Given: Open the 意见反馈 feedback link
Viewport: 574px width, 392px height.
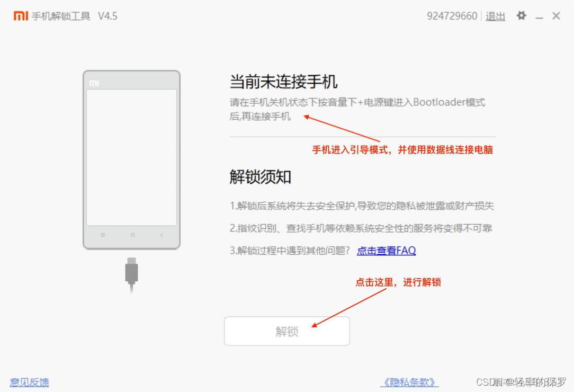Looking at the screenshot, I should [x=29, y=382].
